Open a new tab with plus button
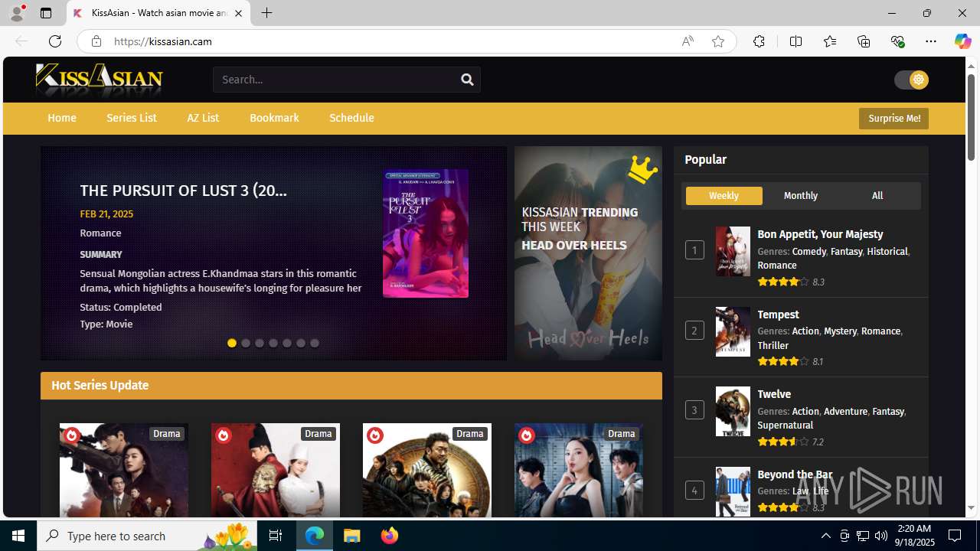Viewport: 980px width, 551px height. 266,13
